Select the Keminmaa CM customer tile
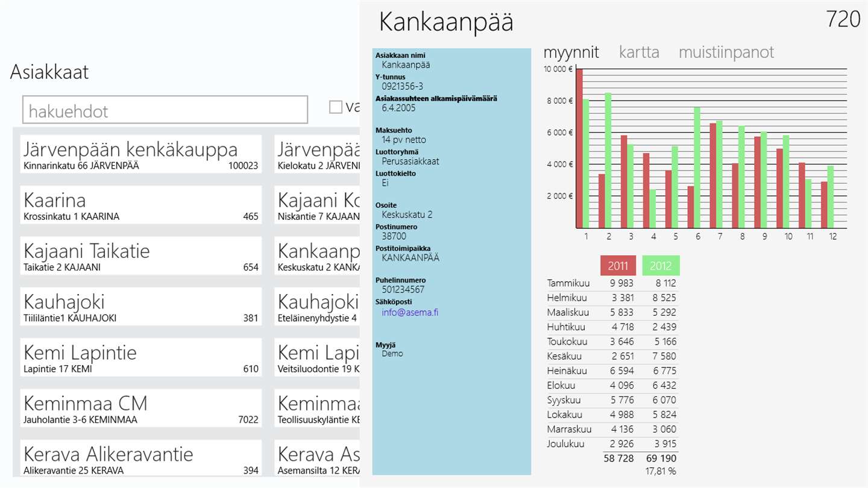Screen dimensions: 868x488 point(141,408)
